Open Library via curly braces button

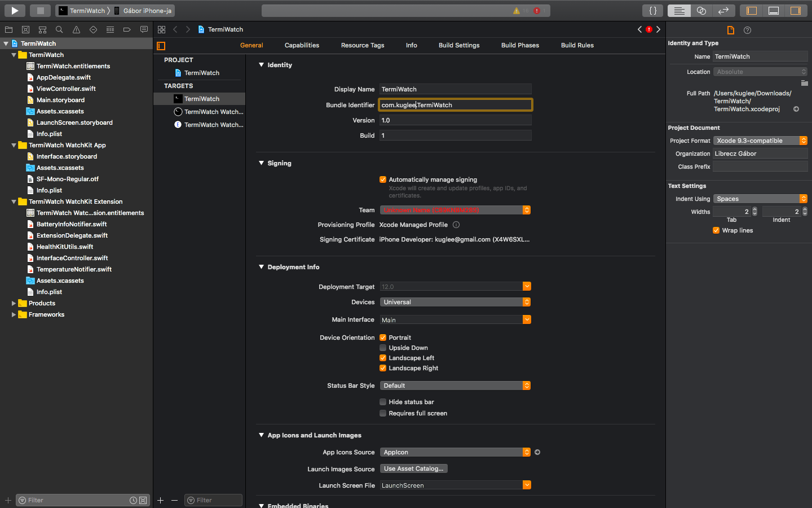coord(653,10)
